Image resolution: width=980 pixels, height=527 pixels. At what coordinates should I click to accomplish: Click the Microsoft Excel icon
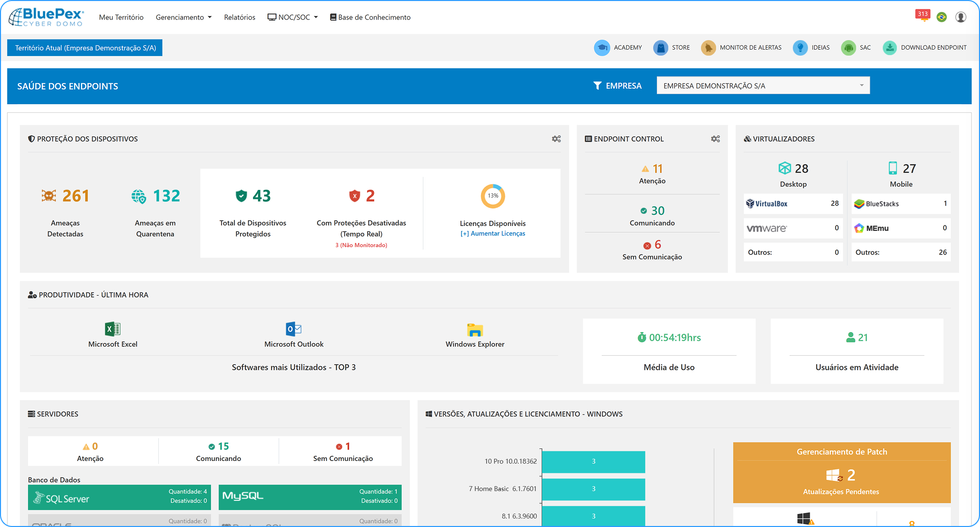coord(113,329)
